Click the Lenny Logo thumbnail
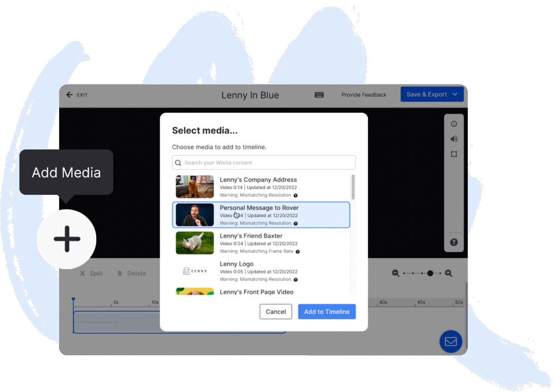557x392 pixels. 194,271
